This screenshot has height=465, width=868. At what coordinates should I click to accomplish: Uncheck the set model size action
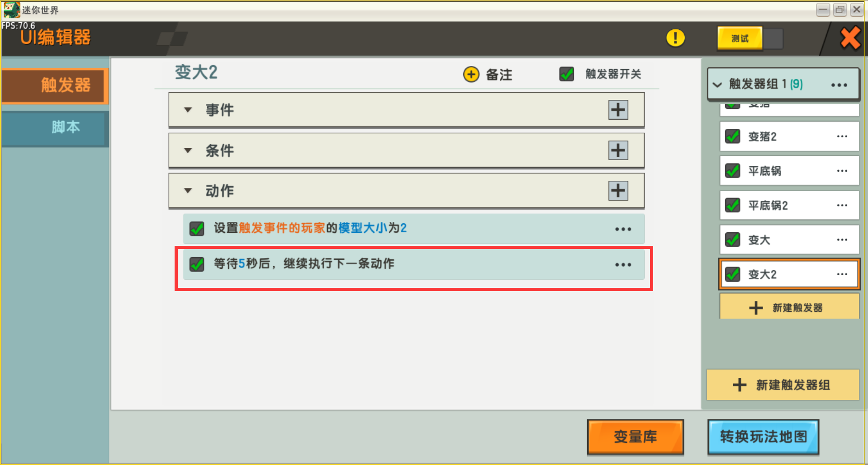point(197,229)
